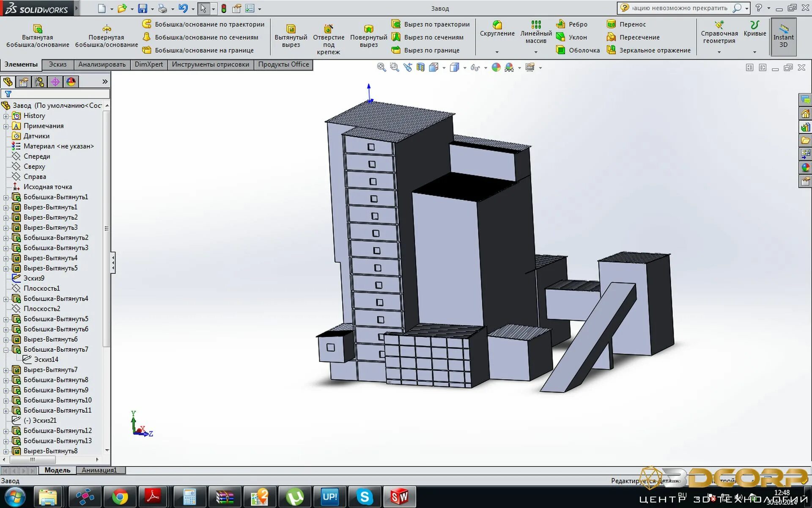
Task: Select the Оболочка shell tool
Action: point(578,50)
